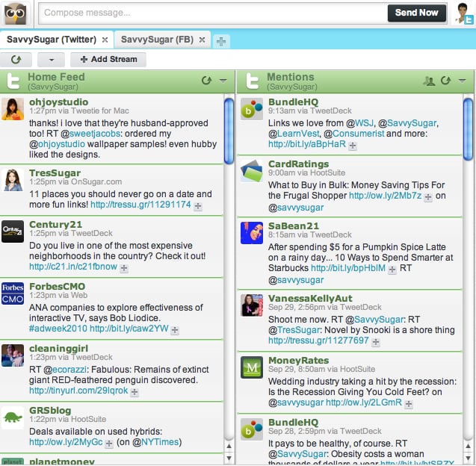Focus the Compose message input field
The width and height of the screenshot is (476, 466).
click(x=212, y=13)
